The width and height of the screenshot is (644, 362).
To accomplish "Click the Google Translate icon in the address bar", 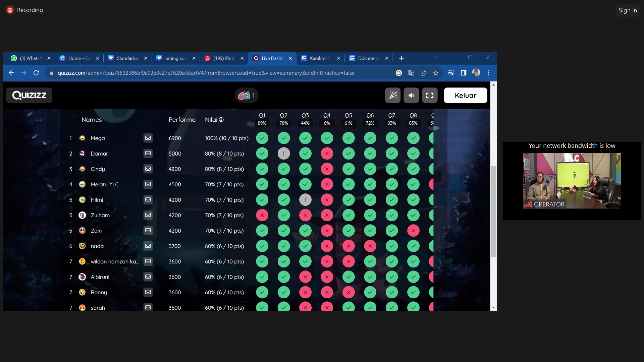I will click(411, 73).
